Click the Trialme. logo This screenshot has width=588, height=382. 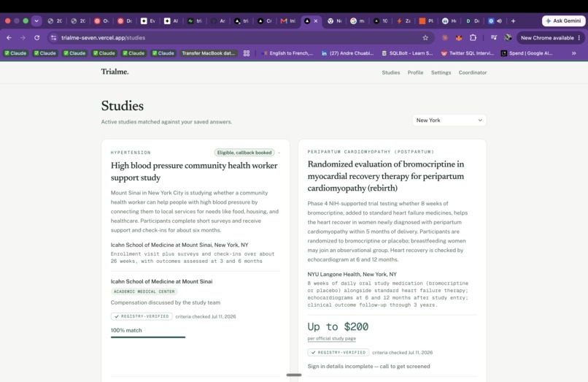115,72
